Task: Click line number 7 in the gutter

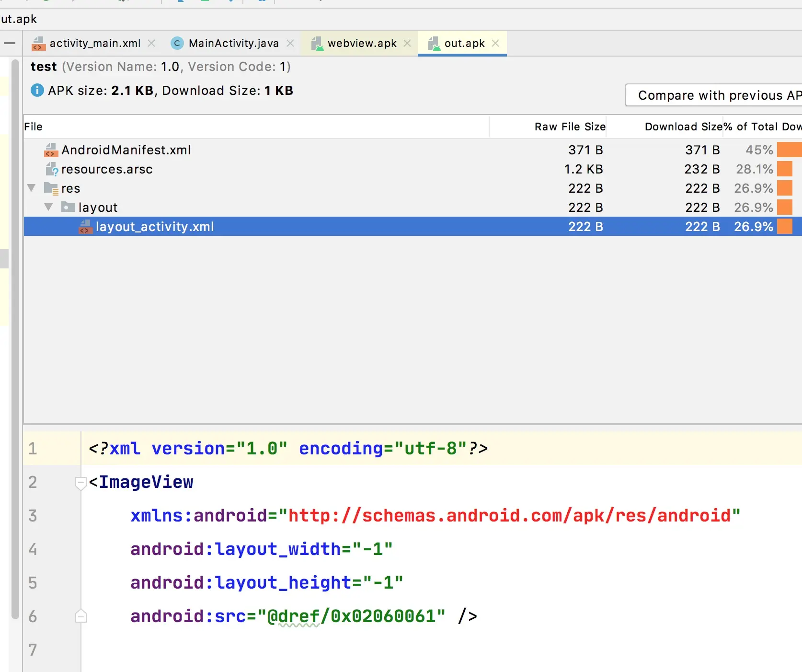Action: click(x=33, y=650)
